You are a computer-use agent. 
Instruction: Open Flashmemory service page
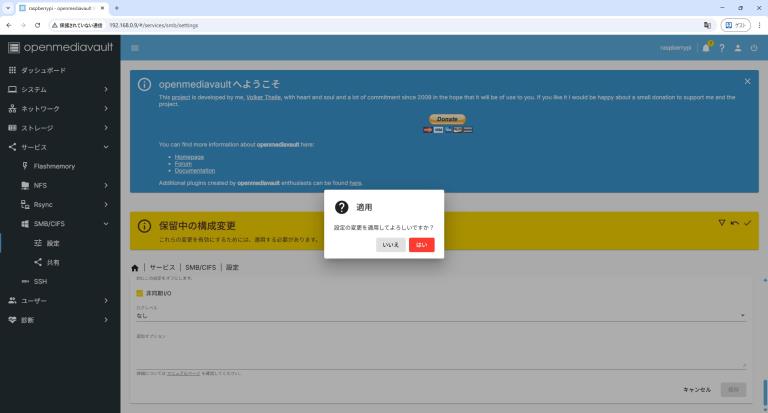[54, 166]
